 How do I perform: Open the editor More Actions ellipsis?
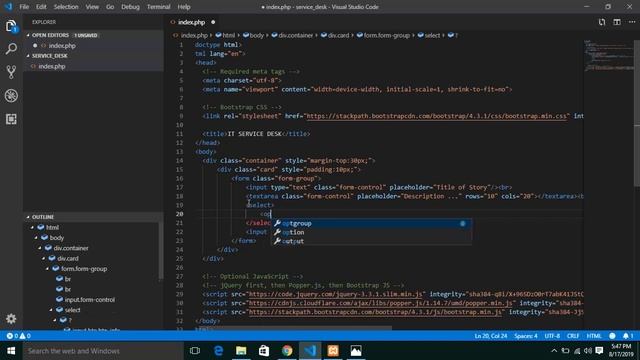[632, 22]
